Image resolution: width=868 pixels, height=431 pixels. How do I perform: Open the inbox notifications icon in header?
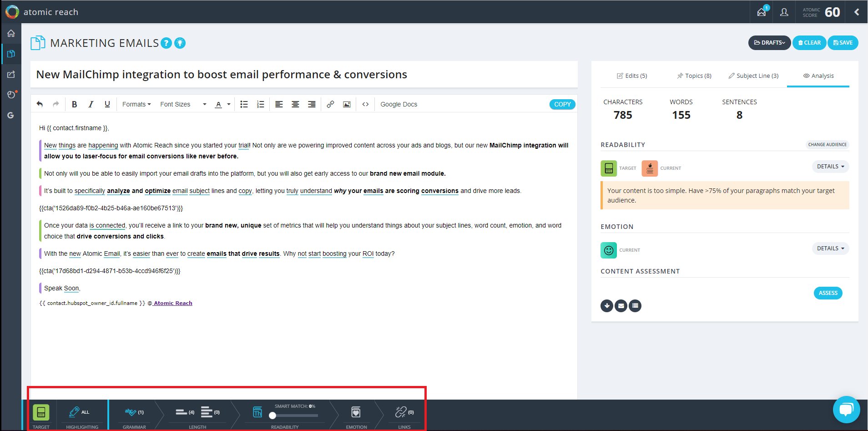762,11
